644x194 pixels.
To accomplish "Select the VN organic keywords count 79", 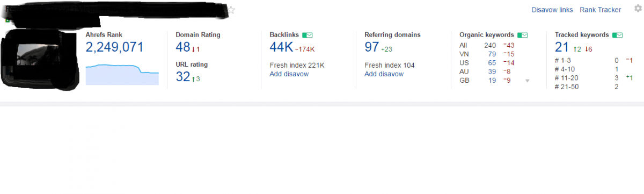I will coord(492,54).
